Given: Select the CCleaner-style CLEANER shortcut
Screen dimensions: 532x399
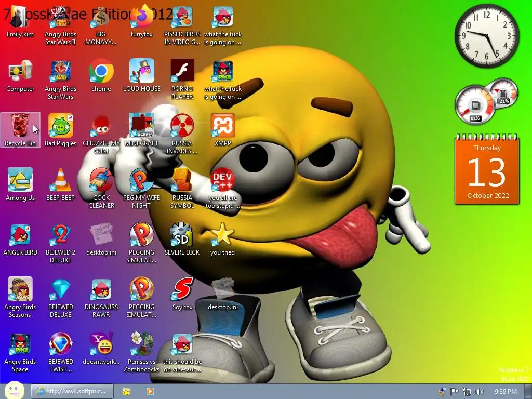Looking at the screenshot, I should [x=101, y=189].
